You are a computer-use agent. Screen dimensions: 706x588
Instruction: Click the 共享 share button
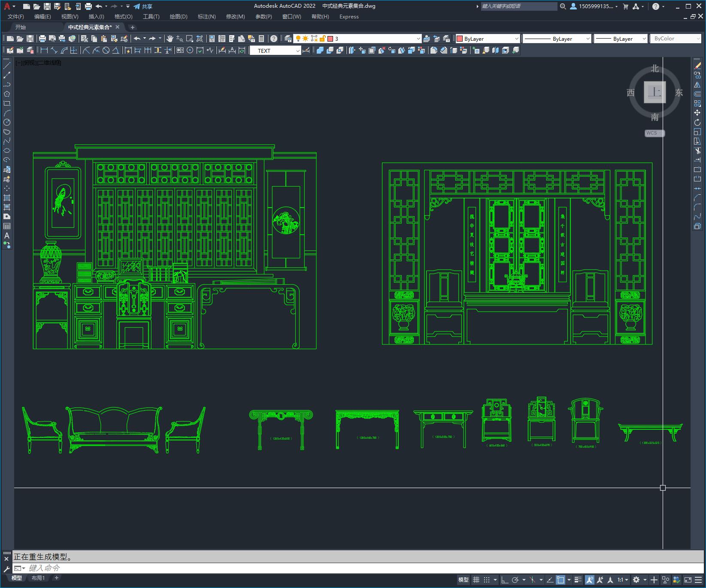click(143, 6)
